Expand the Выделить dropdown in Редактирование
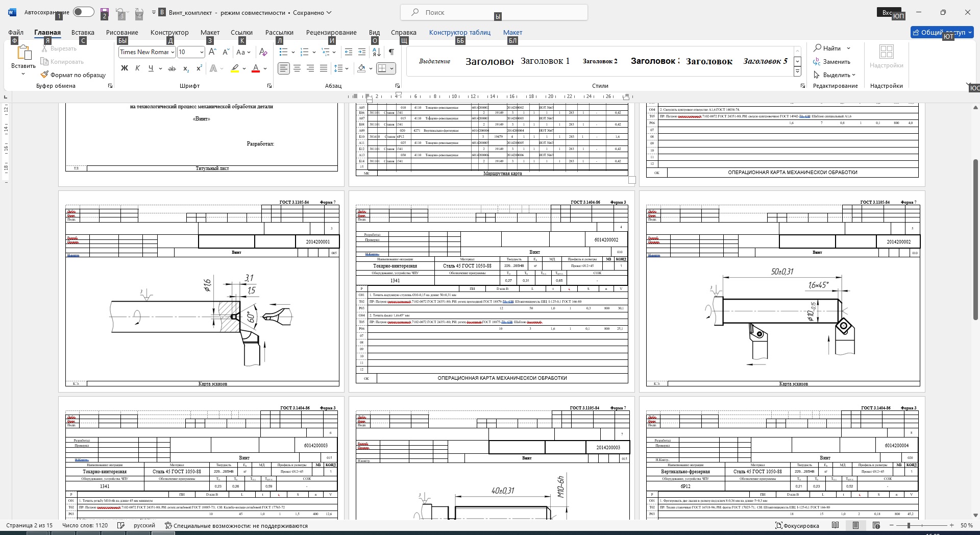The image size is (980, 535). pos(835,75)
